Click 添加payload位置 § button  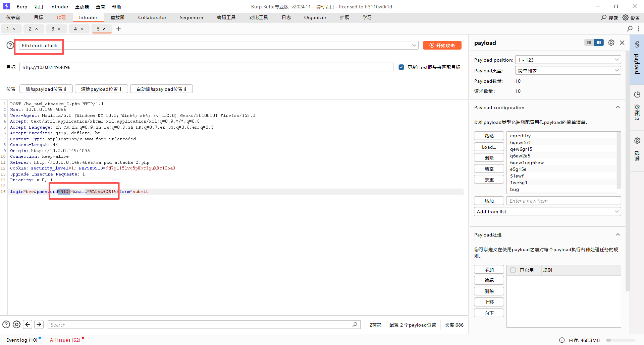click(x=46, y=89)
